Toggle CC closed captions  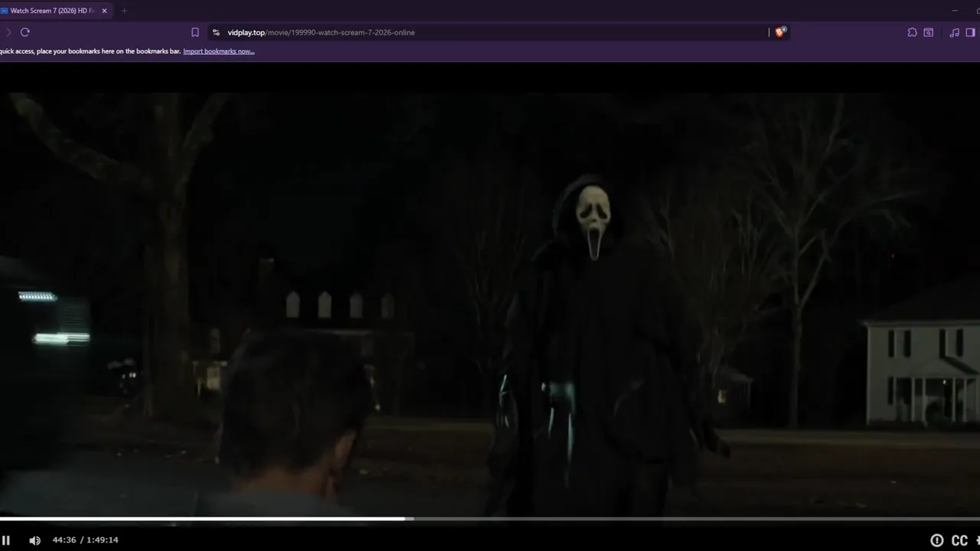pyautogui.click(x=959, y=540)
